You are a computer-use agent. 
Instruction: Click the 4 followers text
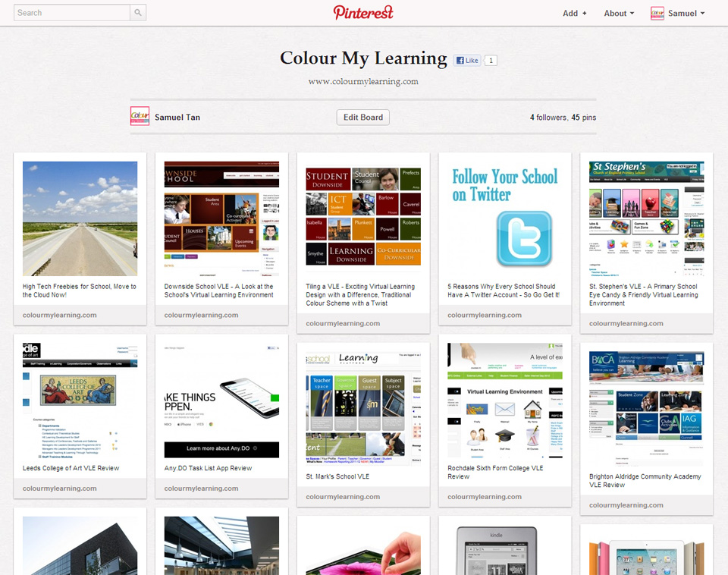click(548, 118)
